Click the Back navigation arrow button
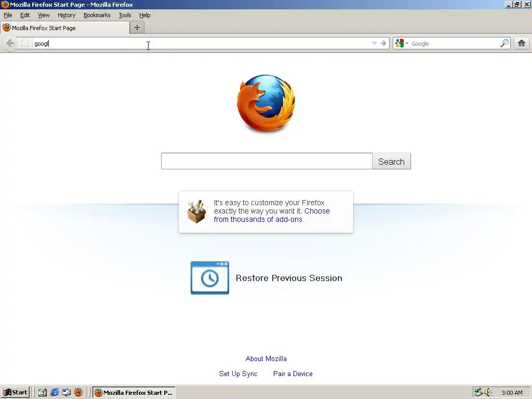Viewport: 532px width, 399px height. (10, 44)
